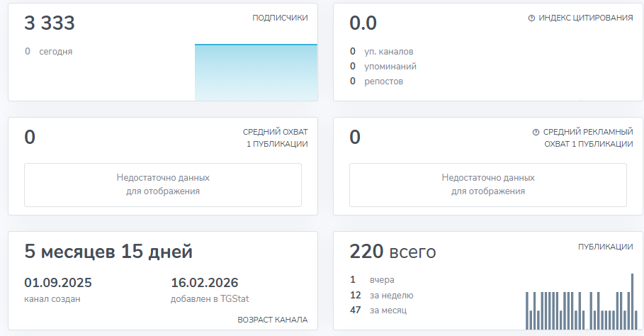Select the tallest bar in publications chart
This screenshot has width=644, height=336.
click(632, 301)
